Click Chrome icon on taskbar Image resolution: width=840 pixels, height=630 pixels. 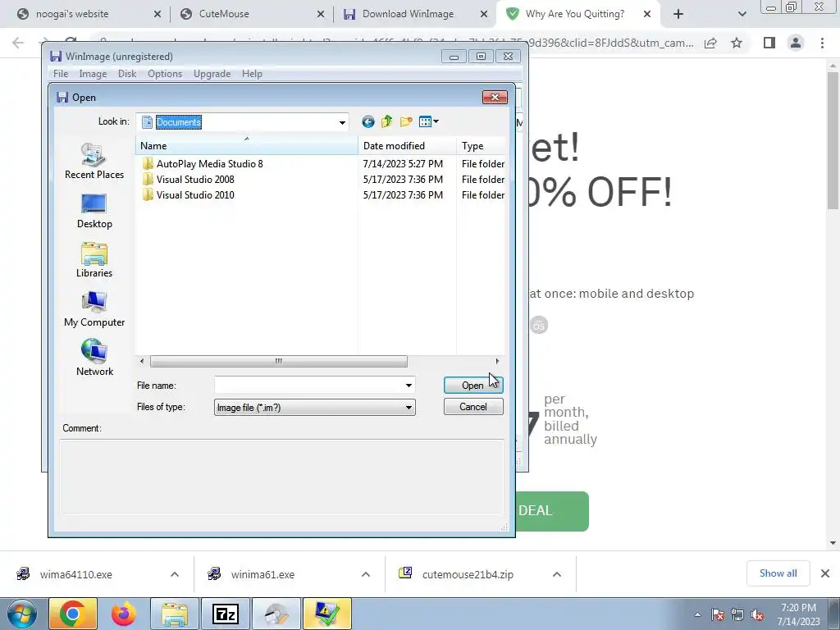(x=73, y=614)
